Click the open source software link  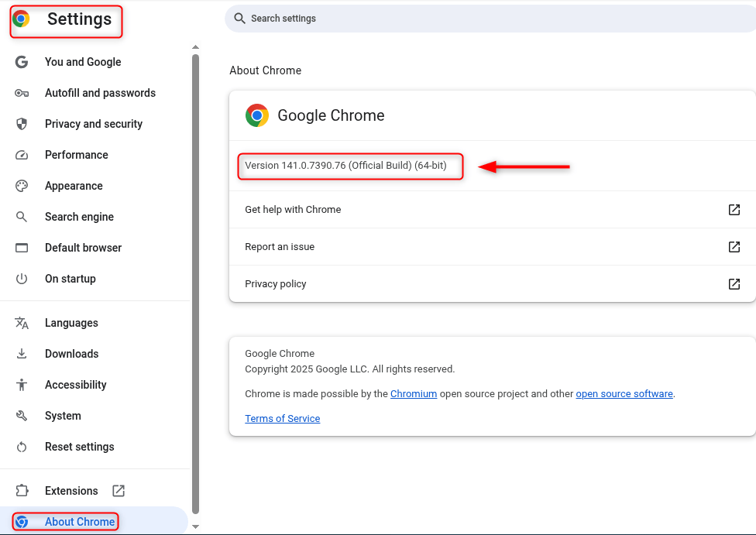624,394
